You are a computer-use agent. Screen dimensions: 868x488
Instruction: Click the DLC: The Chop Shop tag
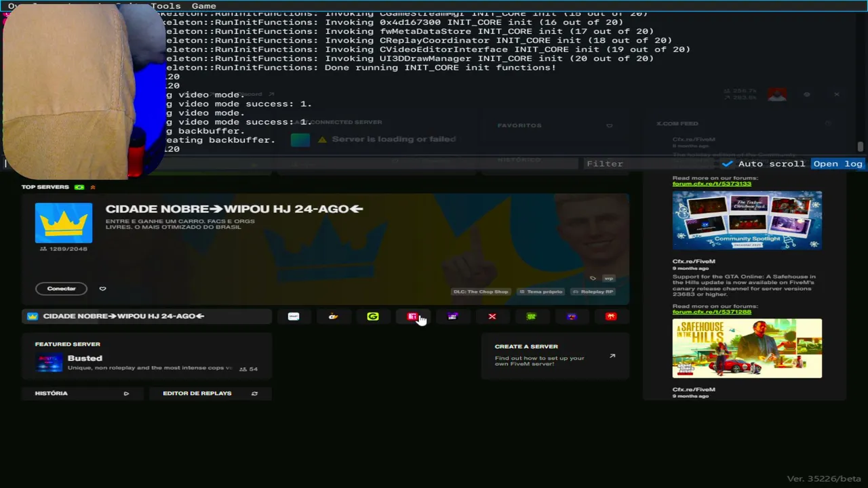[481, 291]
